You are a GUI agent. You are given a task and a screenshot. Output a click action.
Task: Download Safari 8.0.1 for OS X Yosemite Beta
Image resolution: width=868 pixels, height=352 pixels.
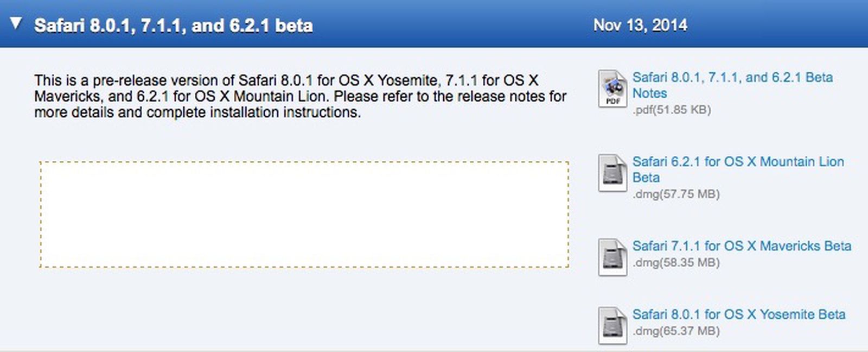[x=738, y=314]
